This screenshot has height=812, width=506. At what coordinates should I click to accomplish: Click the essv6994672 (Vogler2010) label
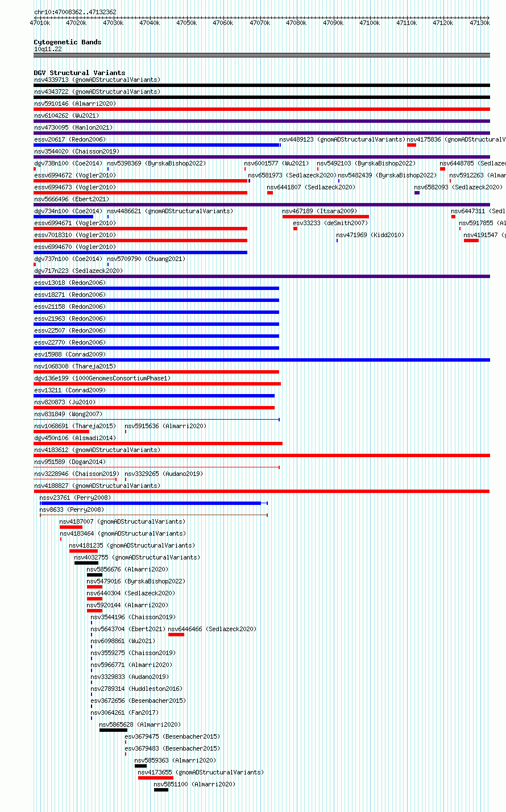[75, 175]
